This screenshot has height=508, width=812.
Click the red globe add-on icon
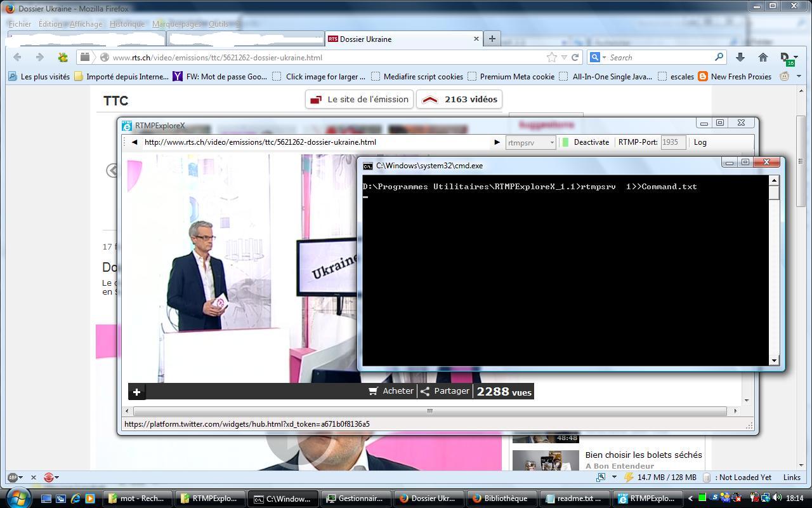click(x=49, y=477)
